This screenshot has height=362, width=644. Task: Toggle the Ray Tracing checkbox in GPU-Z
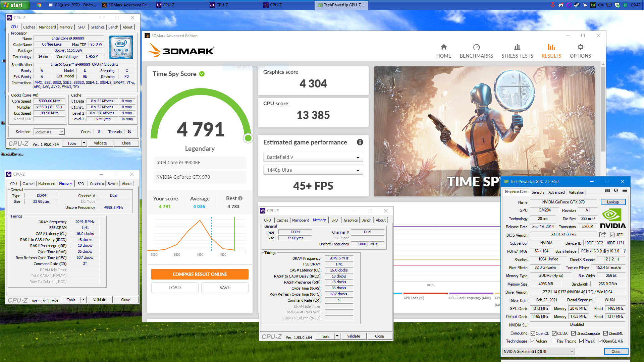click(x=554, y=341)
